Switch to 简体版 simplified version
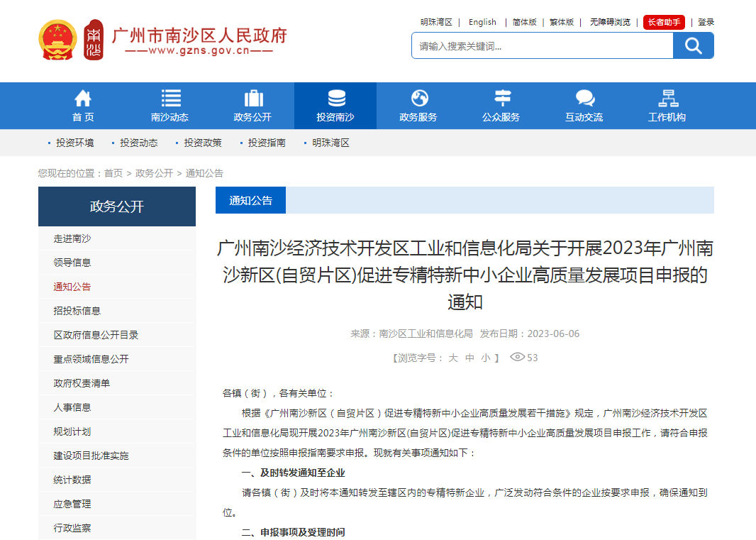 (525, 22)
